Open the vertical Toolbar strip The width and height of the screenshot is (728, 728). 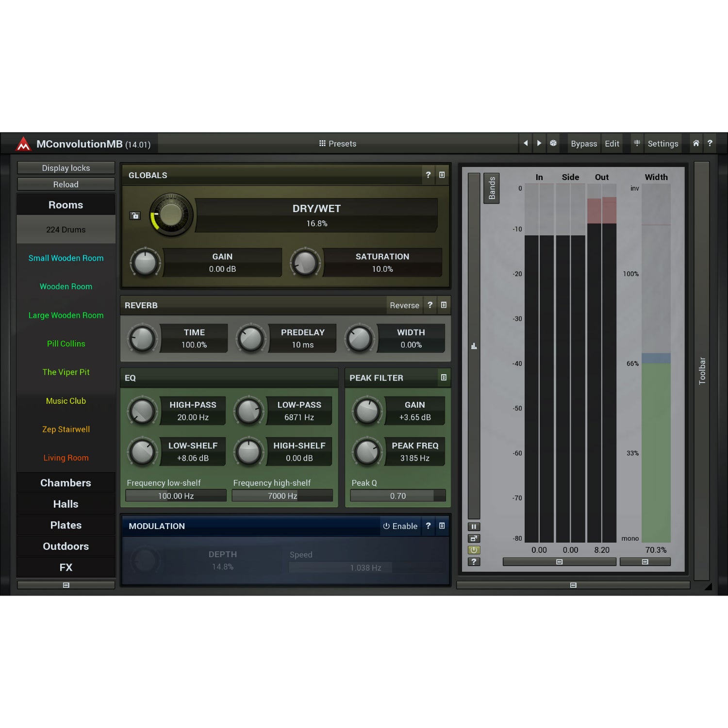pos(702,371)
